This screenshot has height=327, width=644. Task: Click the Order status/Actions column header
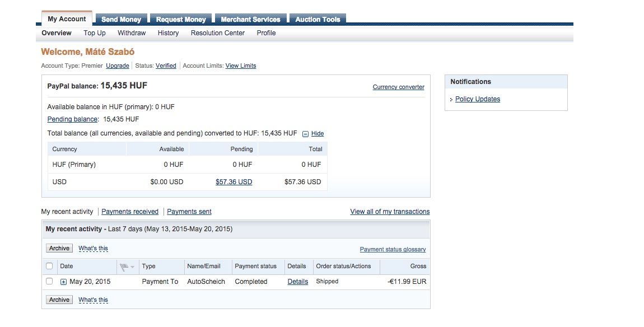pos(343,266)
